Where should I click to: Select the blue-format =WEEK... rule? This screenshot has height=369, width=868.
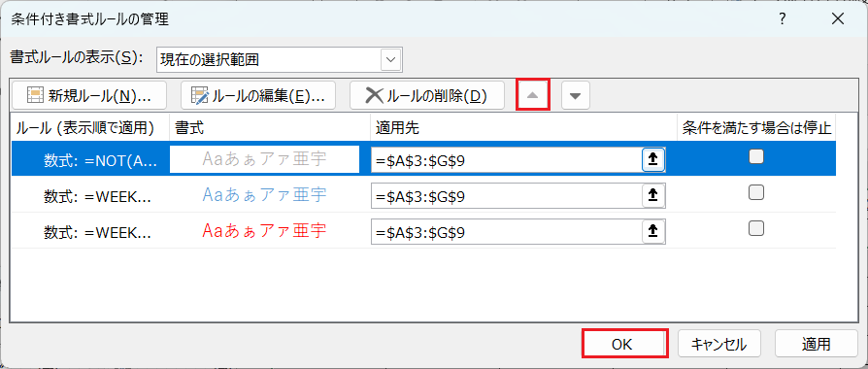(423, 195)
